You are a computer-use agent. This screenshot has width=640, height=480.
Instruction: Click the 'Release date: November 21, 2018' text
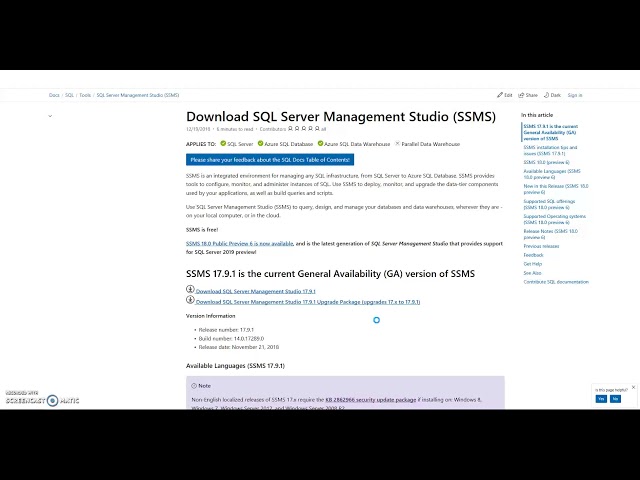pyautogui.click(x=239, y=347)
